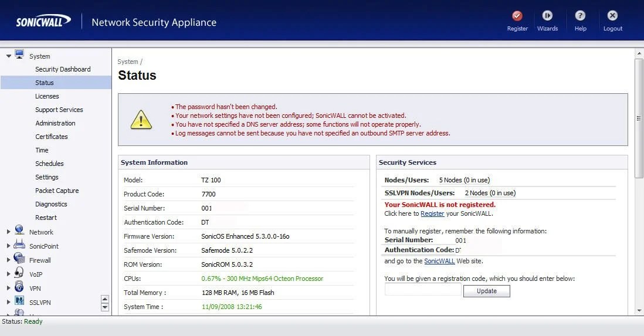Open the Certificates page

[52, 137]
